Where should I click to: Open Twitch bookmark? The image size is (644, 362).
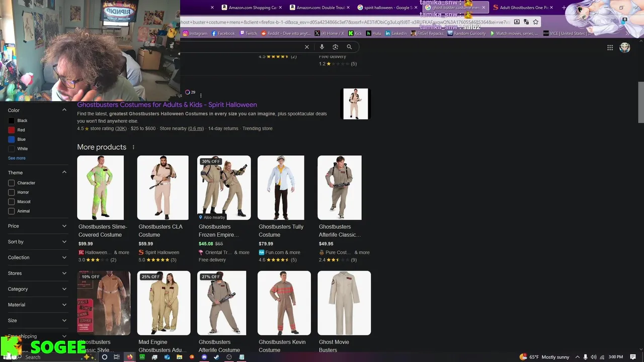point(248,33)
